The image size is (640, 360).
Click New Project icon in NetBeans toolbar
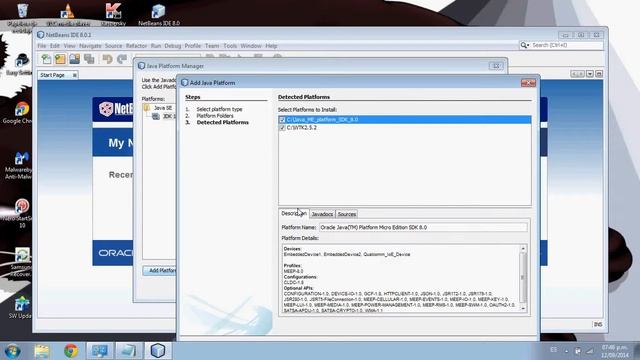[60, 59]
